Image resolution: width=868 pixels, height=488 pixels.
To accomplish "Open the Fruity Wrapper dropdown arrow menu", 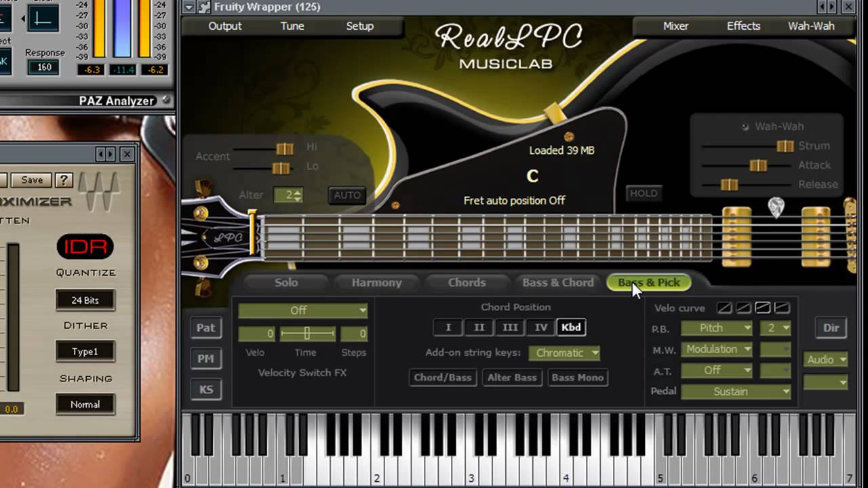I will click(x=189, y=7).
